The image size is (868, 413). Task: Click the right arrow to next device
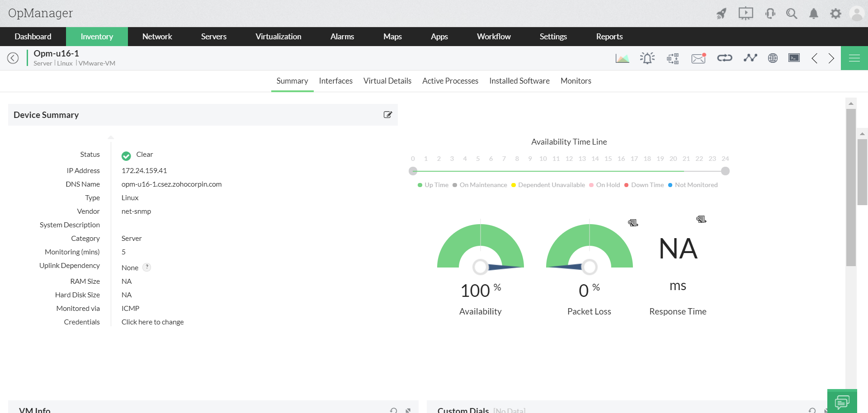(x=831, y=58)
